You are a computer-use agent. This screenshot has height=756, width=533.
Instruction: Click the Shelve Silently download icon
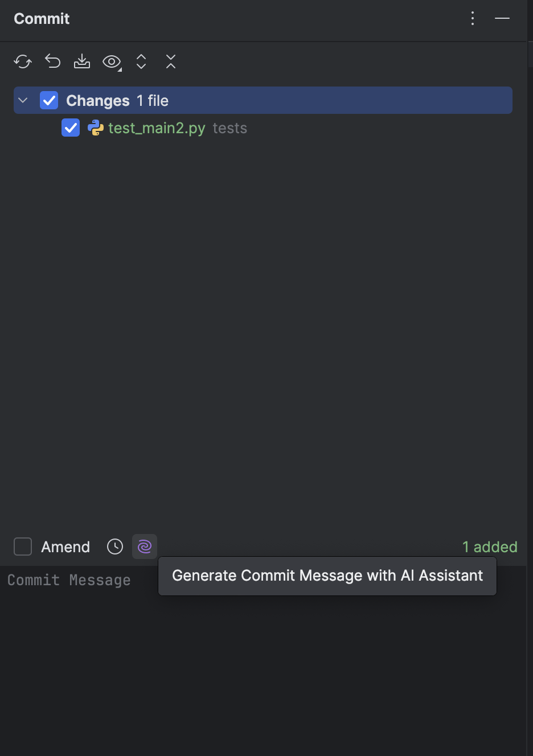tap(82, 61)
